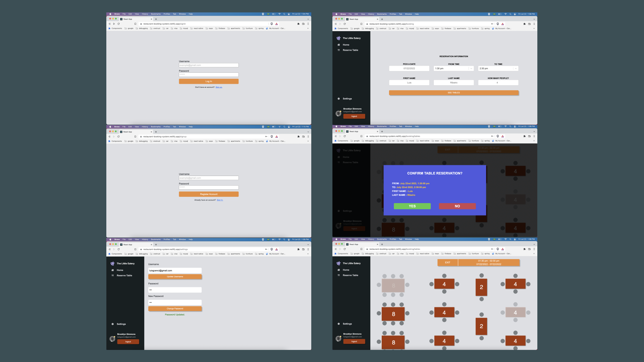644x362 pixels.
Task: Expand the bookmarks overflow arrow in the tables map window
Action: (534, 254)
